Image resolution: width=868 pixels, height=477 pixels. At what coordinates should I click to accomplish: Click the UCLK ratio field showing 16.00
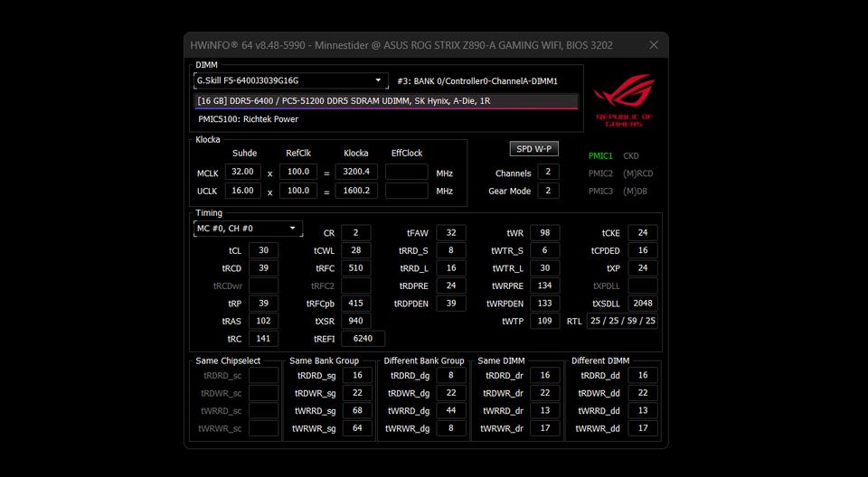point(243,191)
